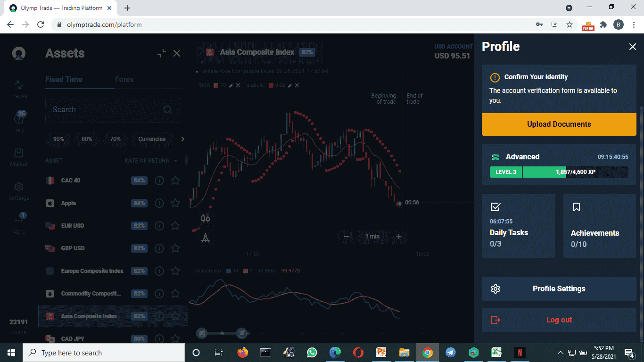Switch to Fixed Time tab
The image size is (644, 362).
pyautogui.click(x=64, y=79)
